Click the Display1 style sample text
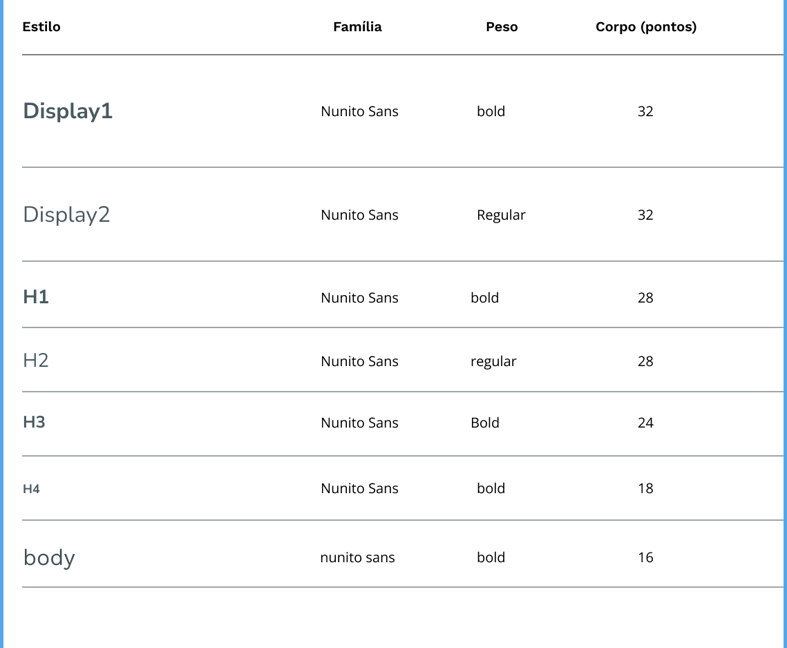 coord(68,111)
